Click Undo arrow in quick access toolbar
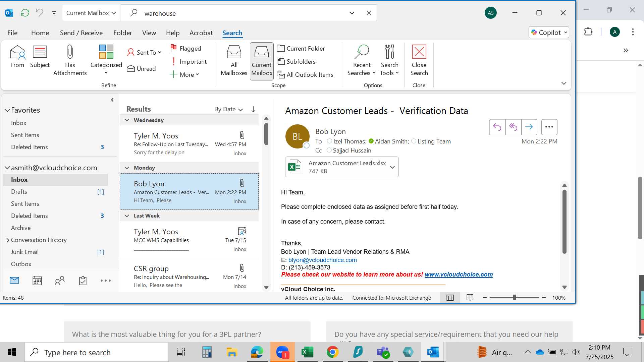The height and width of the screenshot is (362, 644). pyautogui.click(x=40, y=13)
